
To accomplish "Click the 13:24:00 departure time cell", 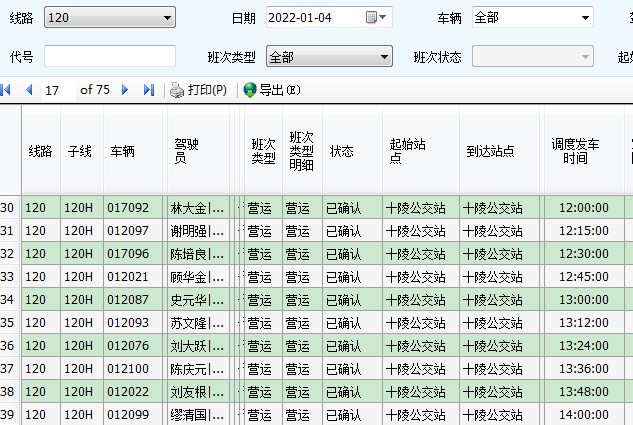I will 583,346.
